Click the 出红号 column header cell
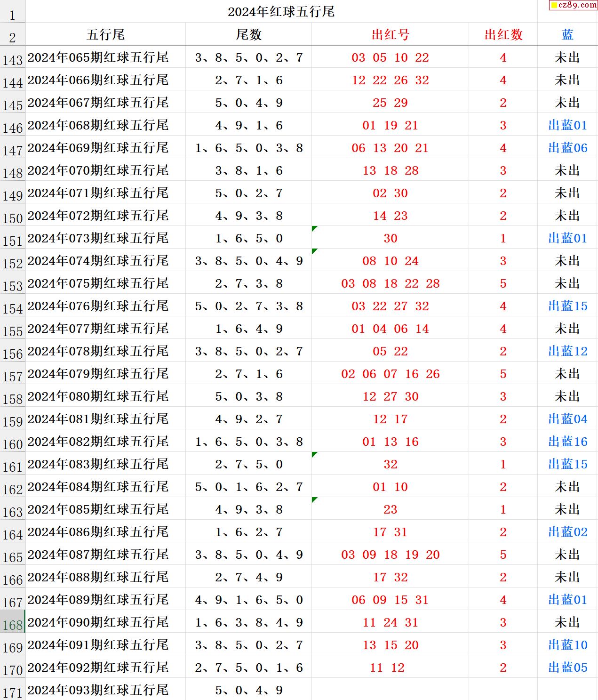Viewport: 598px width, 700px height. (x=390, y=34)
